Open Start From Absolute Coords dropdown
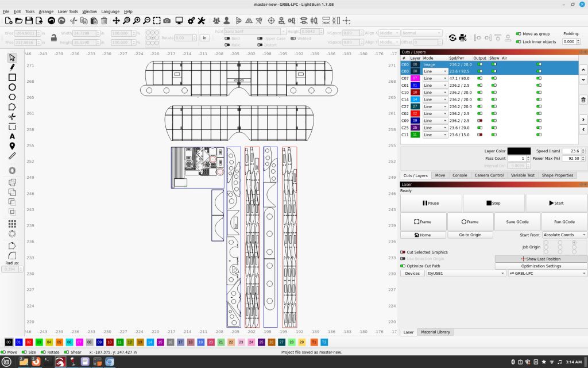588x368 pixels. pyautogui.click(x=564, y=235)
